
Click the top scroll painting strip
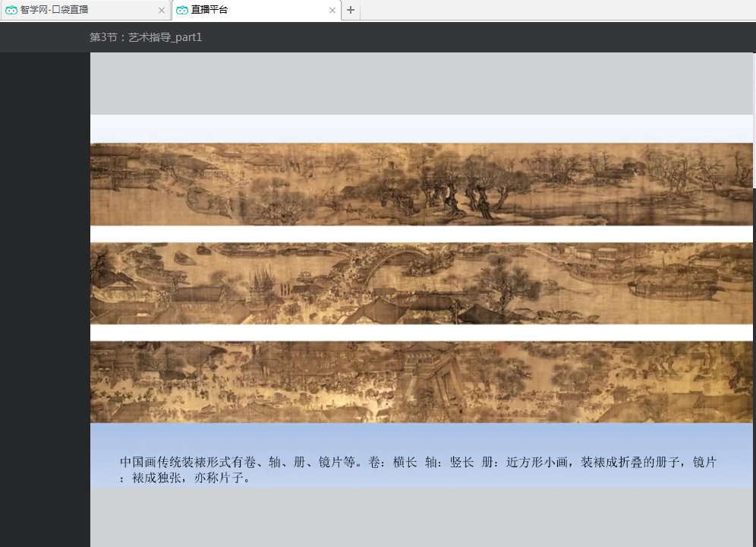point(421,184)
